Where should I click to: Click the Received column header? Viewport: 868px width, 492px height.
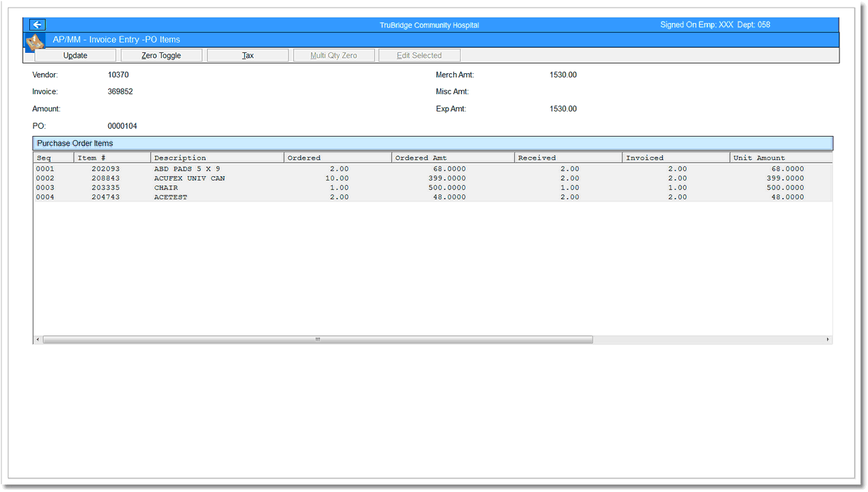(568, 157)
